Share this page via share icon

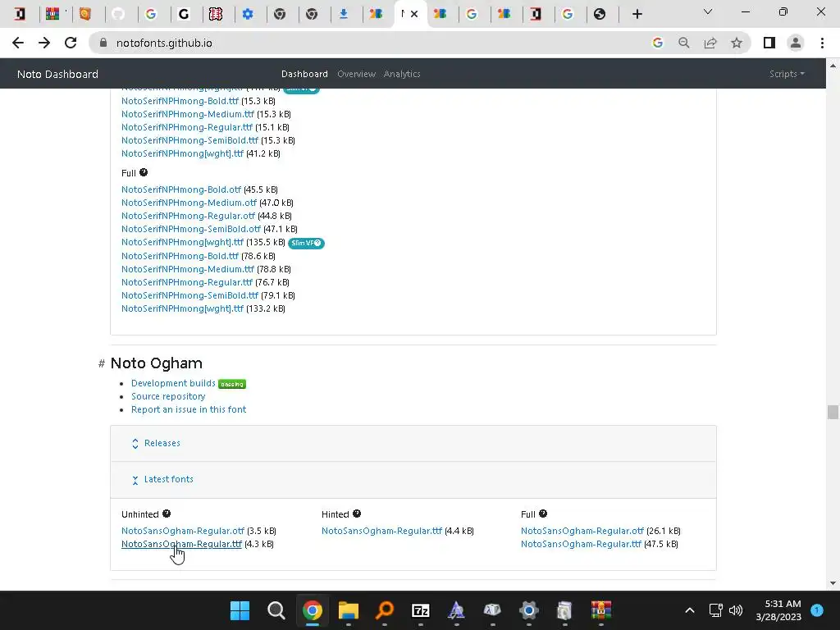[x=710, y=43]
